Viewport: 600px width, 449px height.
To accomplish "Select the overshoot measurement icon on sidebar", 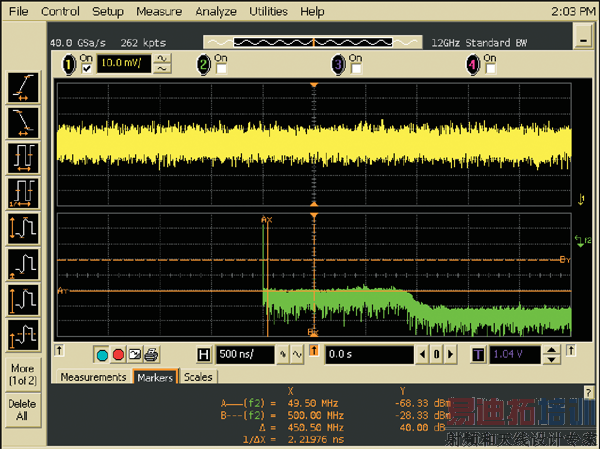I will point(23,335).
